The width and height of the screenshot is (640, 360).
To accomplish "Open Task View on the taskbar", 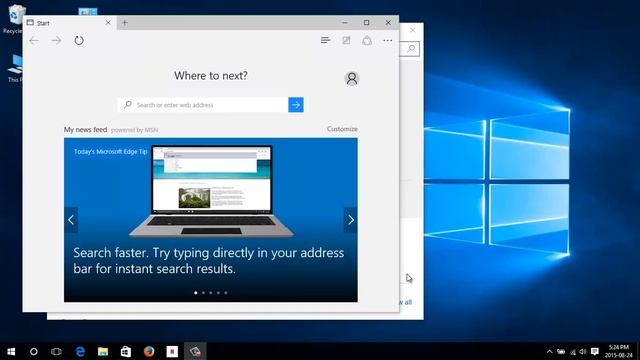I will (x=56, y=351).
